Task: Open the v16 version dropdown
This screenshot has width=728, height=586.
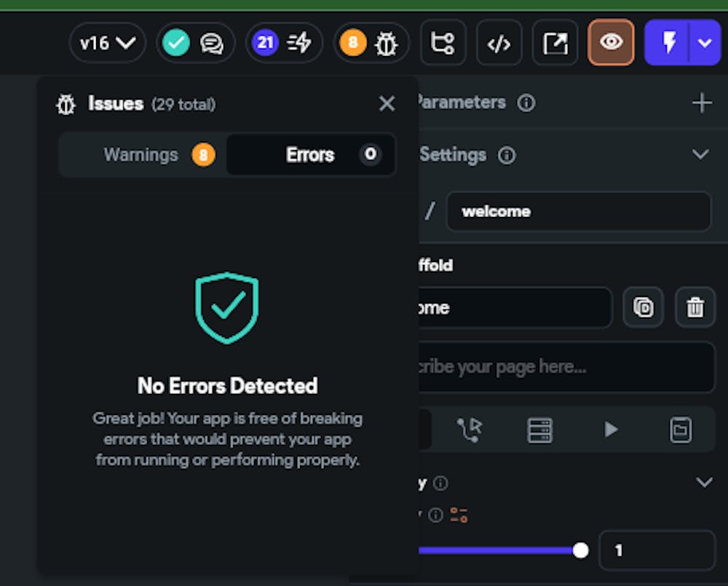Action: pyautogui.click(x=108, y=43)
